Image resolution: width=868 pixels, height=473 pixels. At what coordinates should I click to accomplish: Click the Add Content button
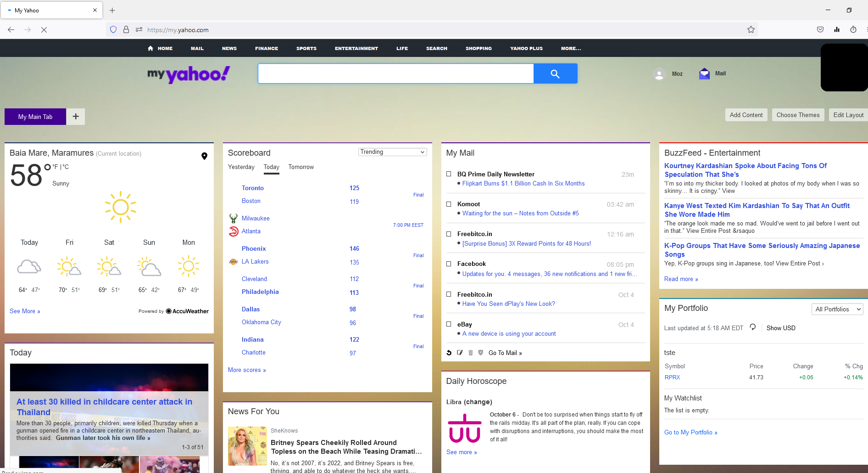pos(746,115)
